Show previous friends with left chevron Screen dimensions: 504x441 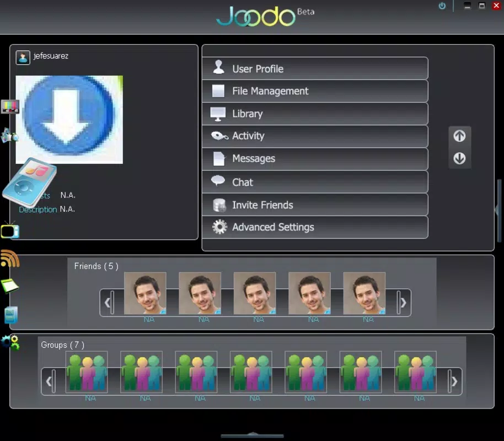(x=108, y=303)
